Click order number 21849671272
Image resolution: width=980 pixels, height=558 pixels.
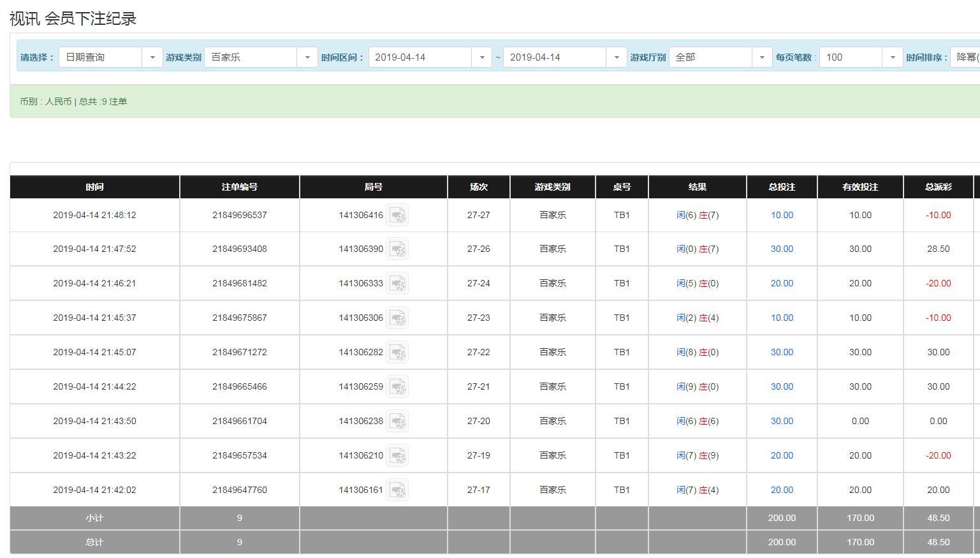click(x=240, y=352)
